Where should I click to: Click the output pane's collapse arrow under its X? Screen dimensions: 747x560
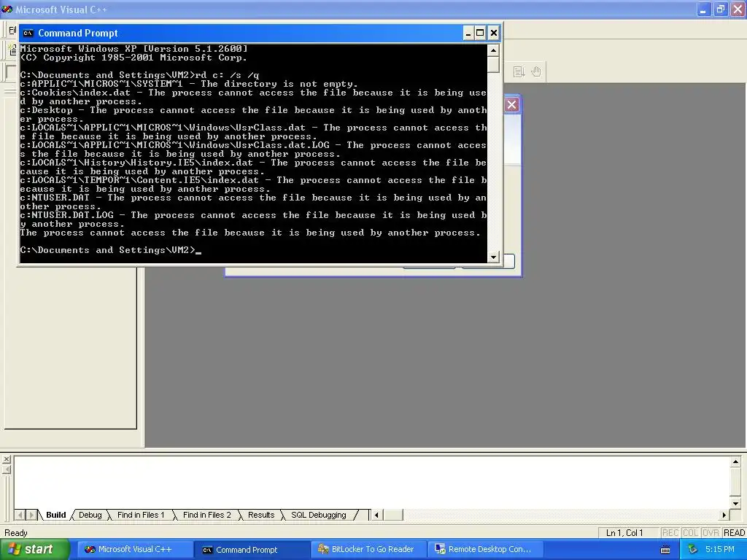[6, 470]
